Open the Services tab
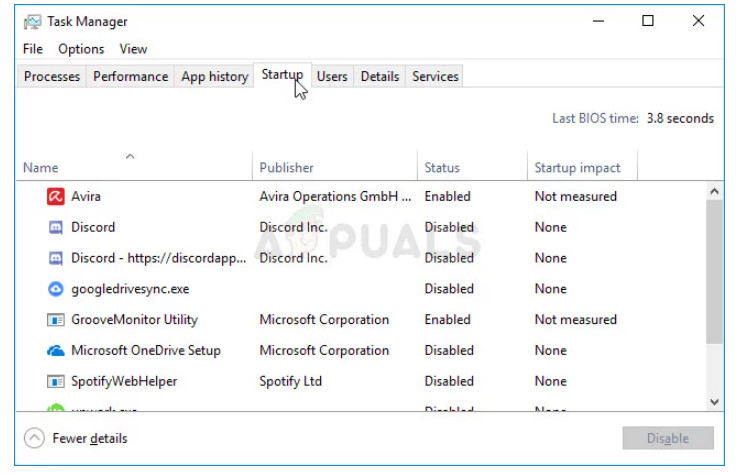The width and height of the screenshot is (746, 474). tap(435, 77)
